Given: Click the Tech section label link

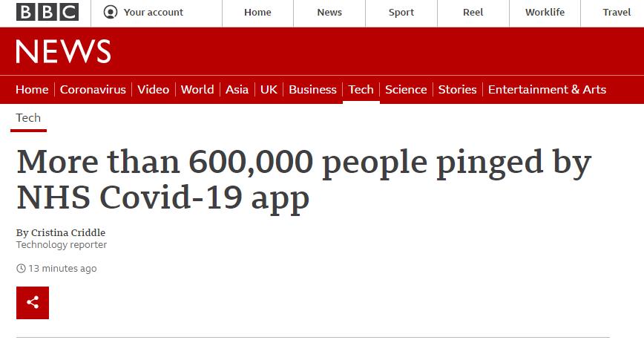Looking at the screenshot, I should click(x=28, y=118).
